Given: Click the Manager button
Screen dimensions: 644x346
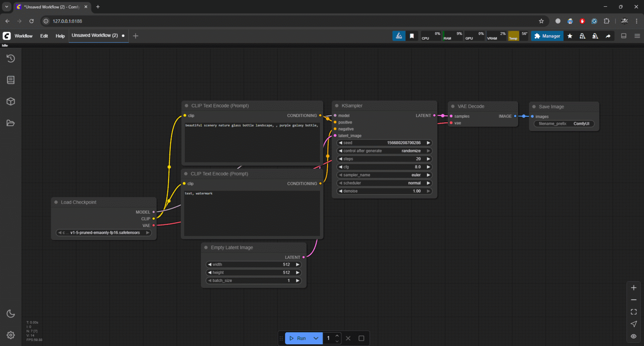Looking at the screenshot, I should (x=547, y=36).
